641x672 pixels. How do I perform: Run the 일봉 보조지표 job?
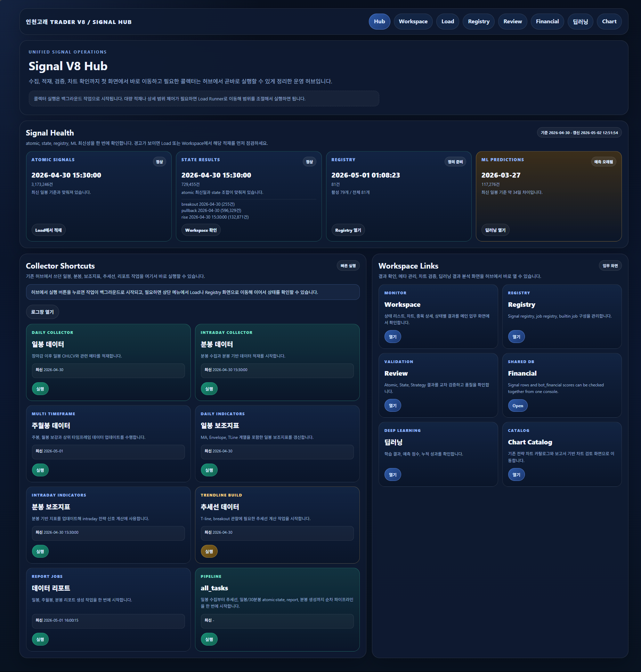(209, 470)
